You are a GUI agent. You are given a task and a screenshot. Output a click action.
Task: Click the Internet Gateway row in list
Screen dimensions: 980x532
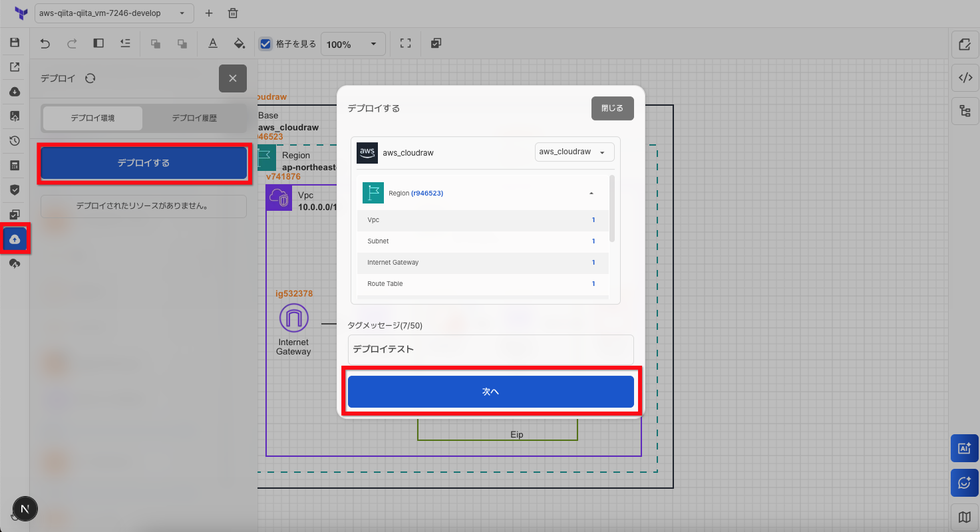[483, 263]
